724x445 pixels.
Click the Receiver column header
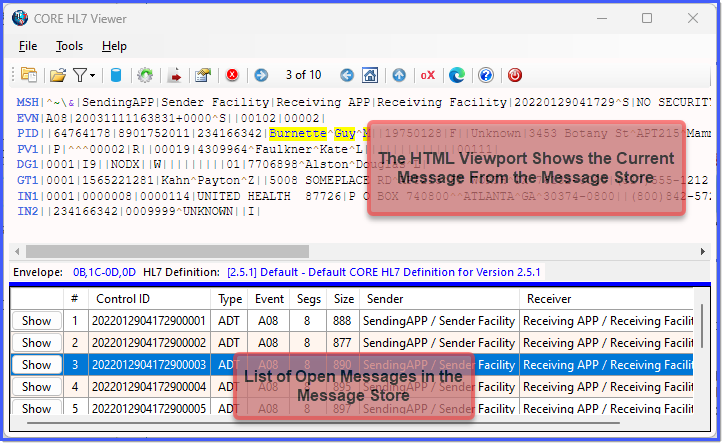(606, 299)
